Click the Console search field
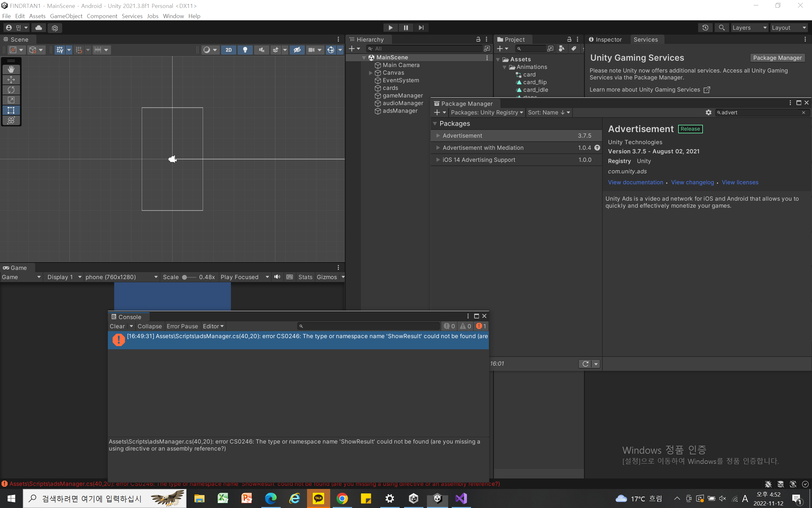 click(x=369, y=326)
